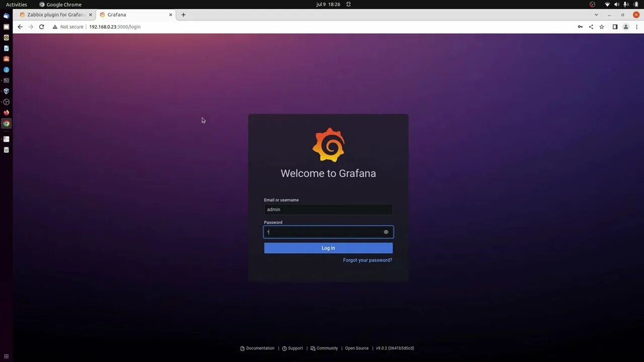Open the Support footer link
The height and width of the screenshot is (362, 644).
[x=292, y=348]
